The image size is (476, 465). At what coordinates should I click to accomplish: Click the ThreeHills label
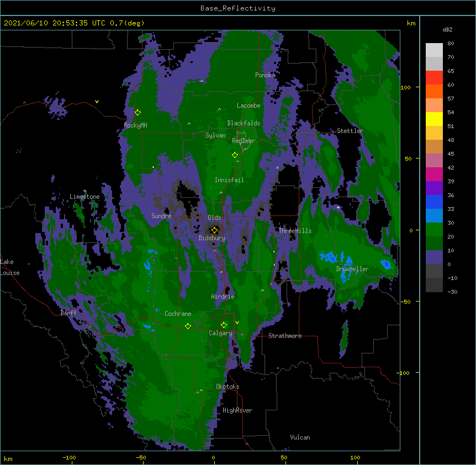pyautogui.click(x=295, y=231)
